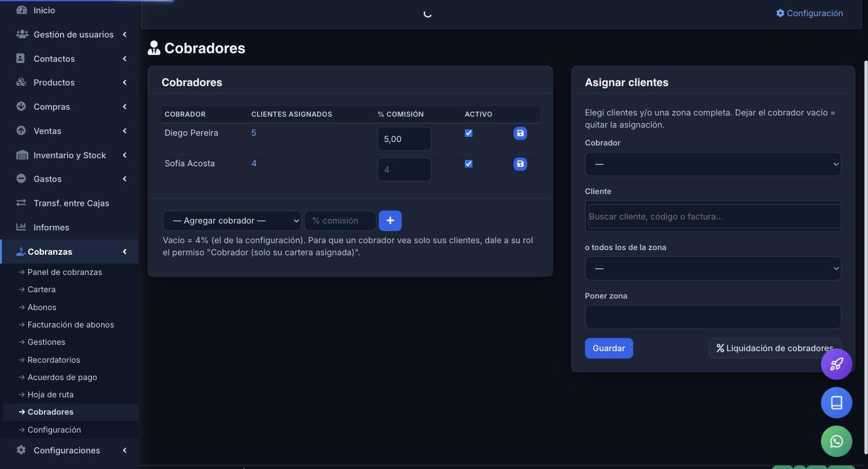Image resolution: width=868 pixels, height=469 pixels.
Task: Click the Inventario y Stock warehouse icon
Action: tap(22, 155)
